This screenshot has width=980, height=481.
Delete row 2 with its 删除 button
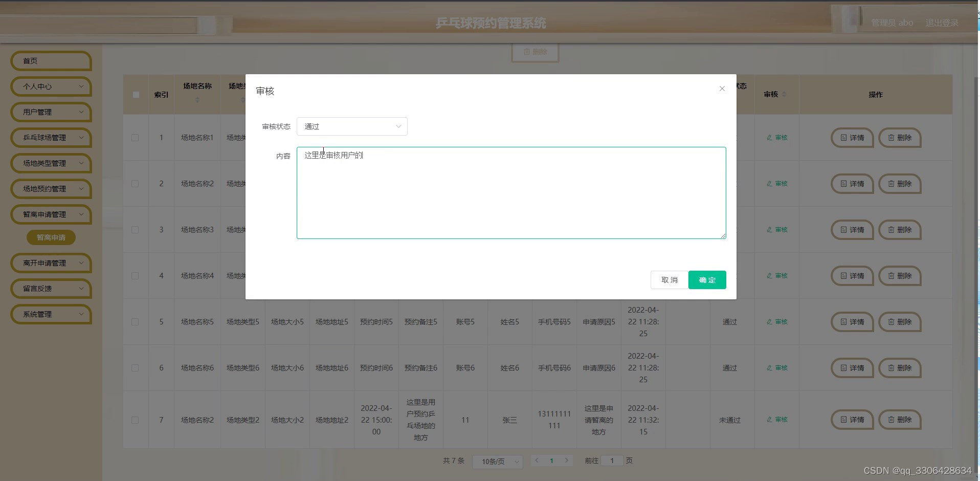pyautogui.click(x=900, y=184)
